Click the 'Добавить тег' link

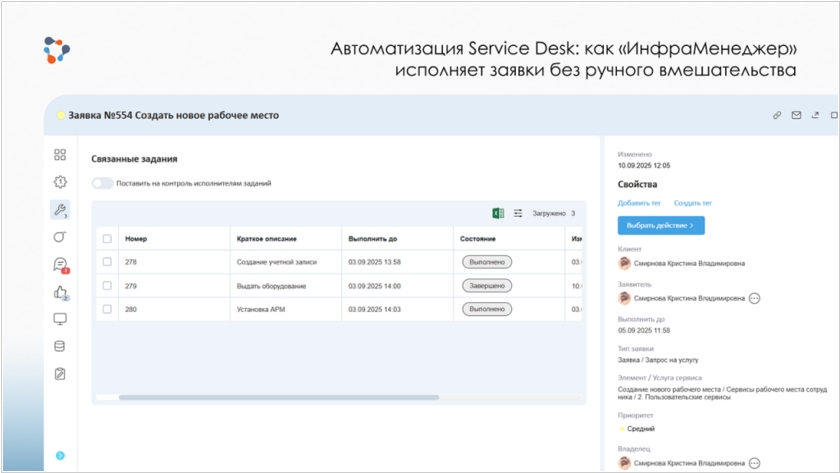click(639, 203)
